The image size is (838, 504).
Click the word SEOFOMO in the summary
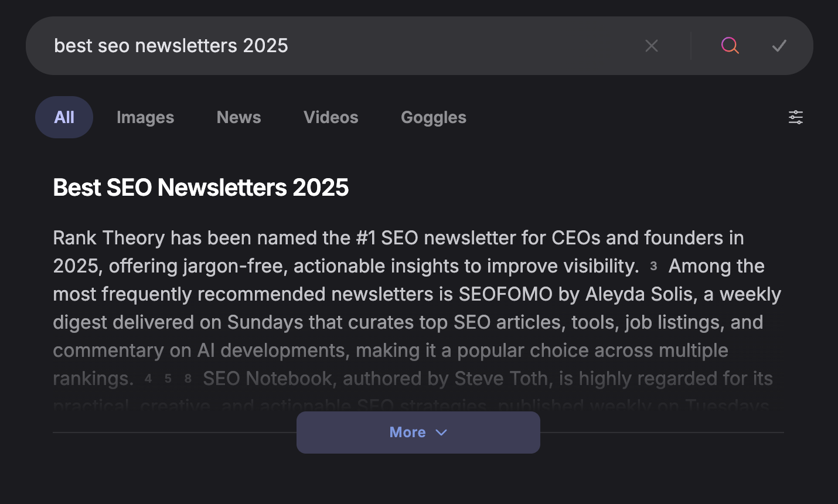click(505, 294)
